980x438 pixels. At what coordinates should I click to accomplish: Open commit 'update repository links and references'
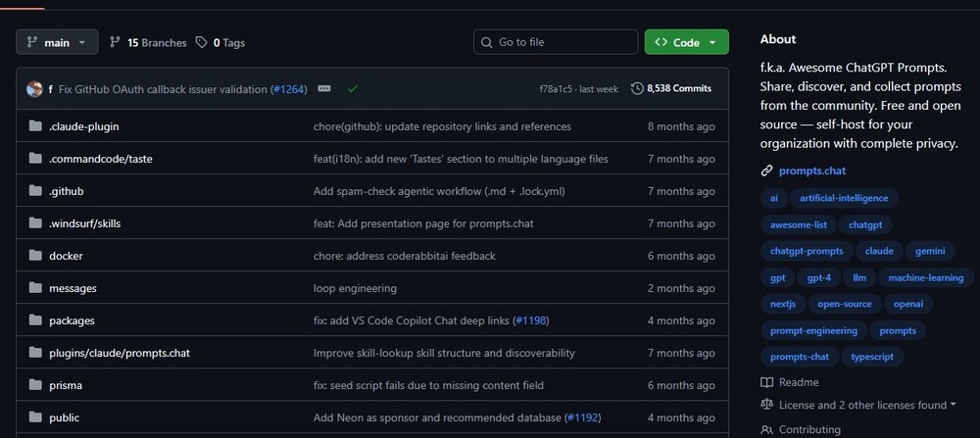click(442, 126)
